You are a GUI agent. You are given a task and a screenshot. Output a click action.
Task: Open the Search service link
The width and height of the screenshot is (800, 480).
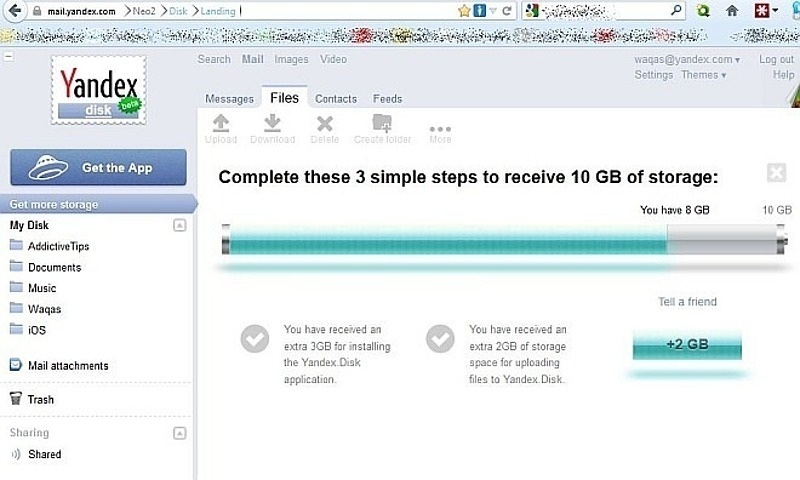click(214, 59)
